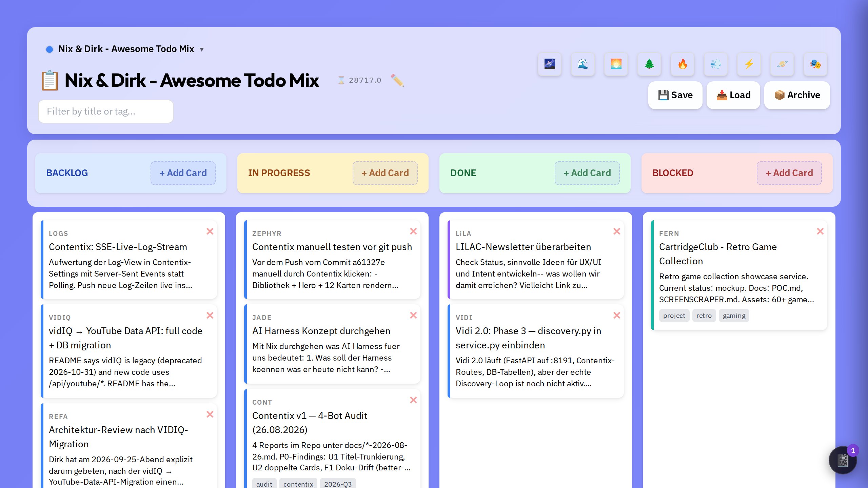Screen dimensions: 868x488
Task: Click the main board title 'Nix & Dirk - Awesome Todo Mix'
Action: pos(192,80)
